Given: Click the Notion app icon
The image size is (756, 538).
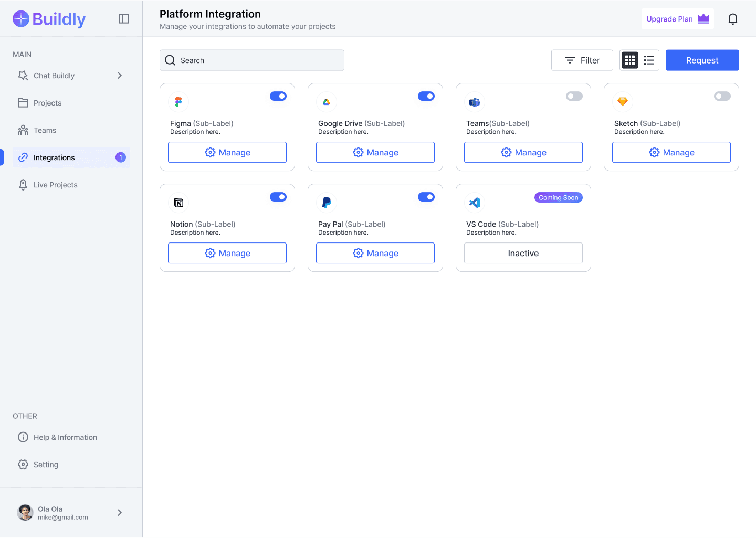Looking at the screenshot, I should pos(178,203).
